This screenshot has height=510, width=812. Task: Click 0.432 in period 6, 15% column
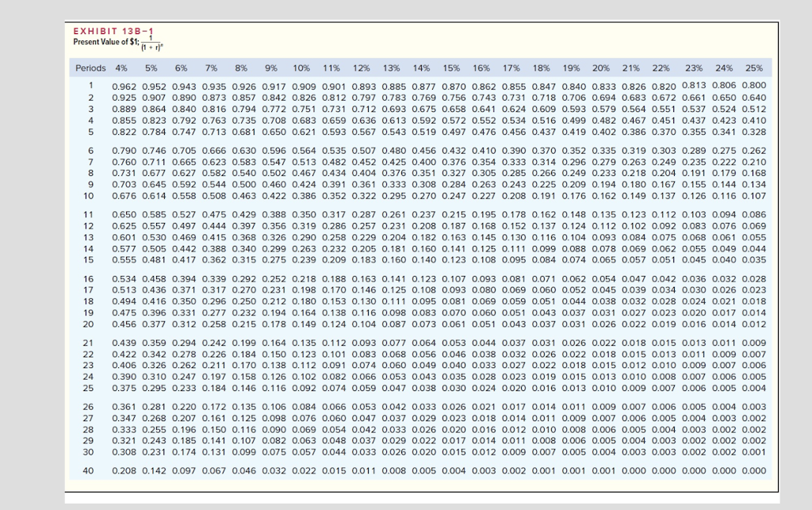point(454,151)
